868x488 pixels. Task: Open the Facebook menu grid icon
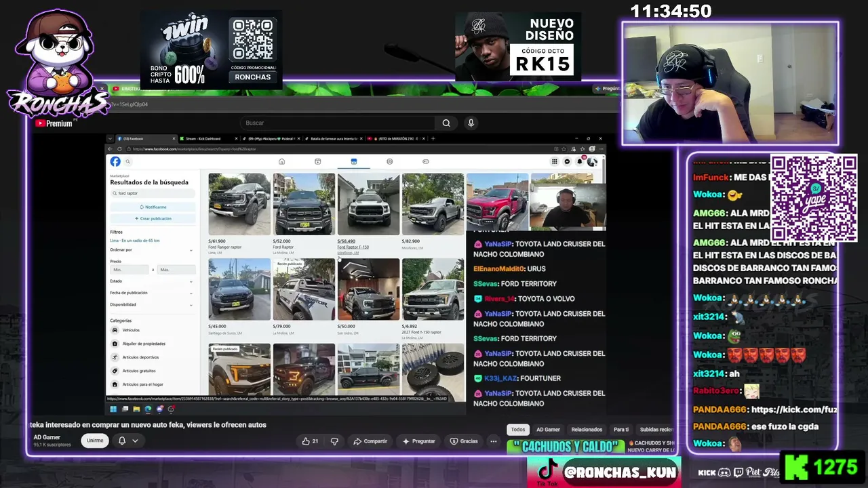coord(554,161)
